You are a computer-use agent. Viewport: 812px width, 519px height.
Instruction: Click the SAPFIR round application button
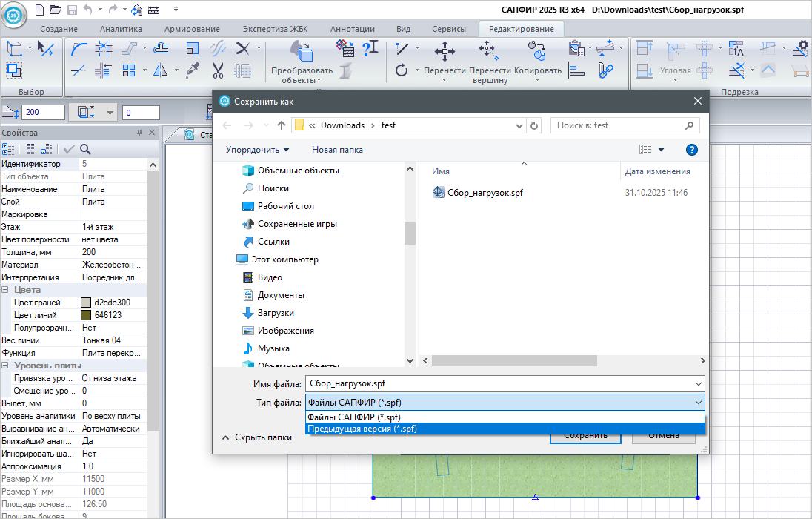coord(13,15)
